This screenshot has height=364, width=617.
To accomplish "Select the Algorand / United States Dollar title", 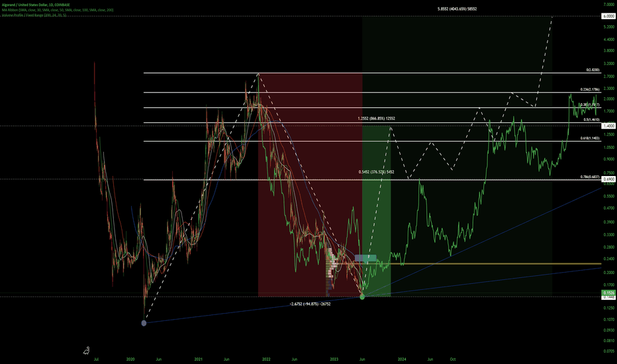I will point(36,5).
